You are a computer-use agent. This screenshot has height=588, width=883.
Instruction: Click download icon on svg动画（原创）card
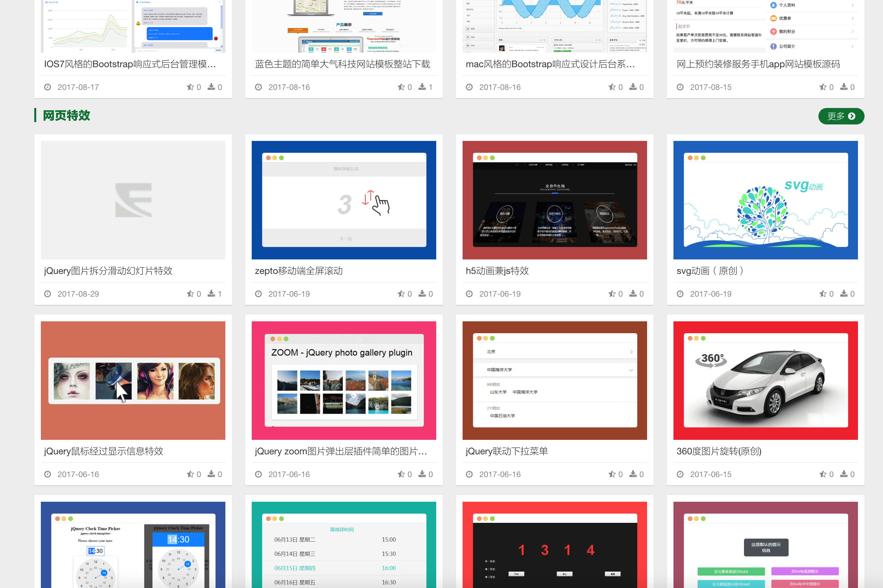[x=844, y=294]
